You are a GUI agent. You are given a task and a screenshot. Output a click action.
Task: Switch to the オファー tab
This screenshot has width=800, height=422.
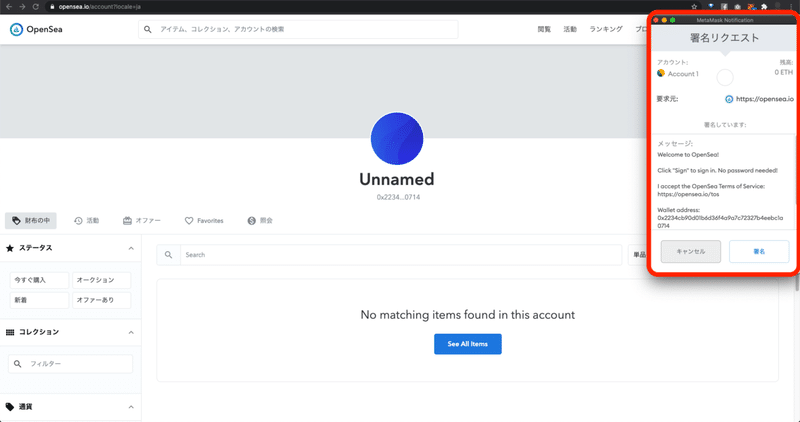pos(142,220)
